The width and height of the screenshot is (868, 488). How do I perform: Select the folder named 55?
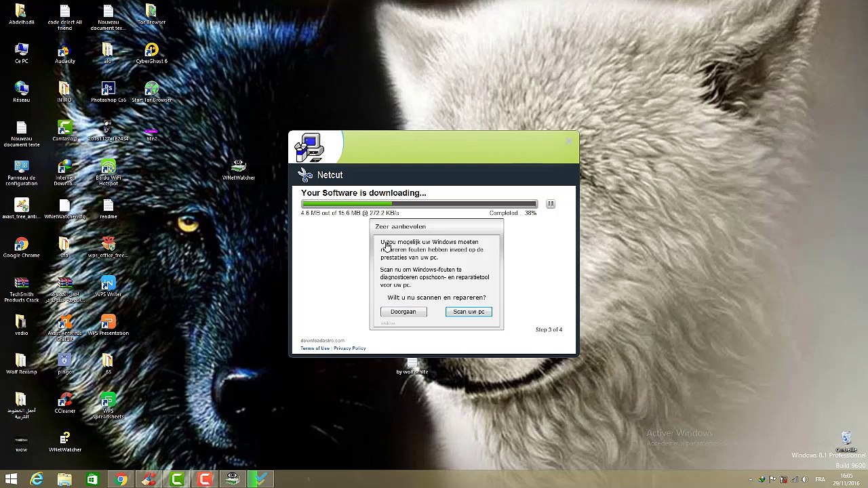click(108, 363)
